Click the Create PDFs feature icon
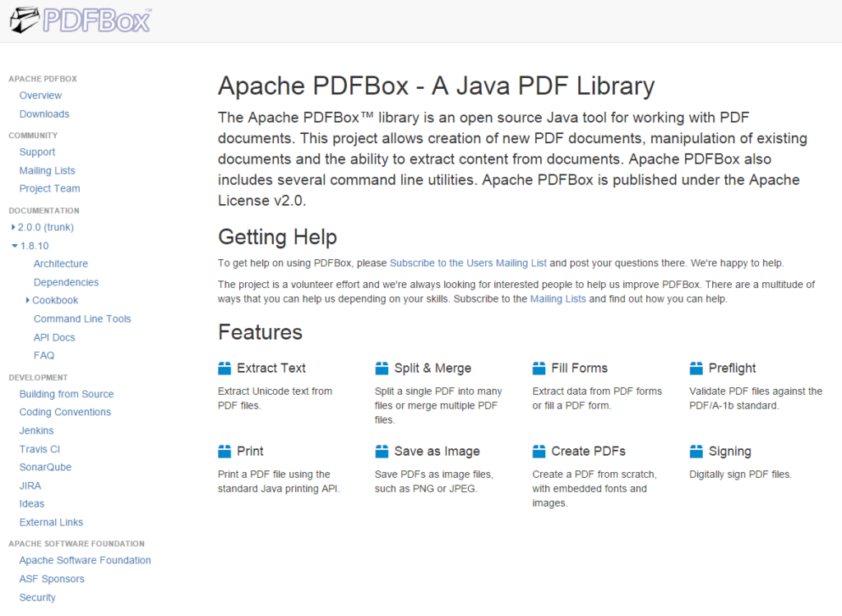 pyautogui.click(x=539, y=452)
